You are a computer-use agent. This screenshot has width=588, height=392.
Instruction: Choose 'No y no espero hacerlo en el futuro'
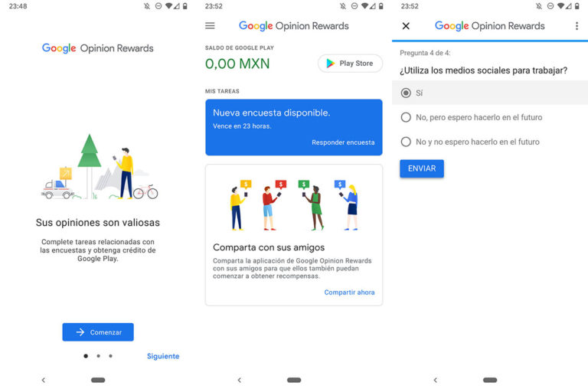tap(490, 142)
